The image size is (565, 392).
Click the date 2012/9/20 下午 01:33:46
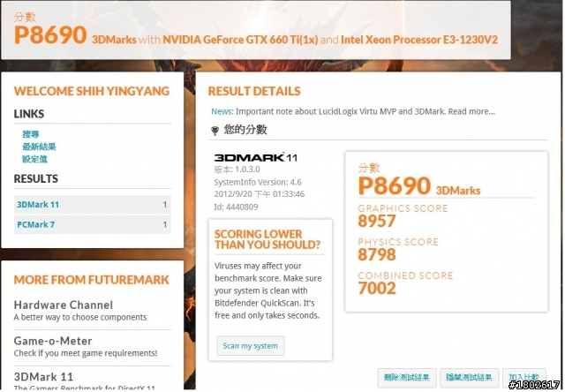point(259,194)
